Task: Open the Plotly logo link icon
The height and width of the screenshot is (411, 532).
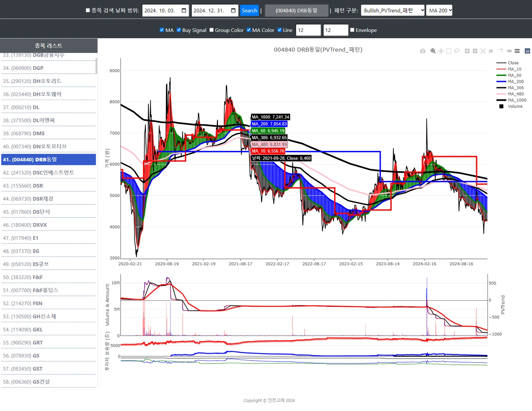Action: [527, 51]
